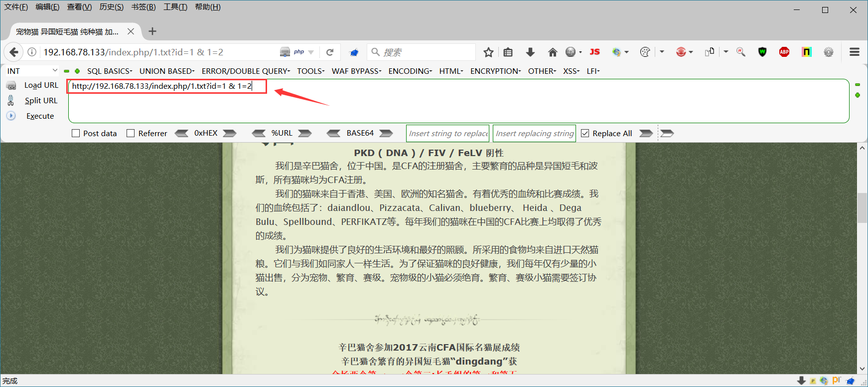This screenshot has width=868, height=387.
Task: Expand the WAF BYPASS dropdown
Action: click(357, 71)
